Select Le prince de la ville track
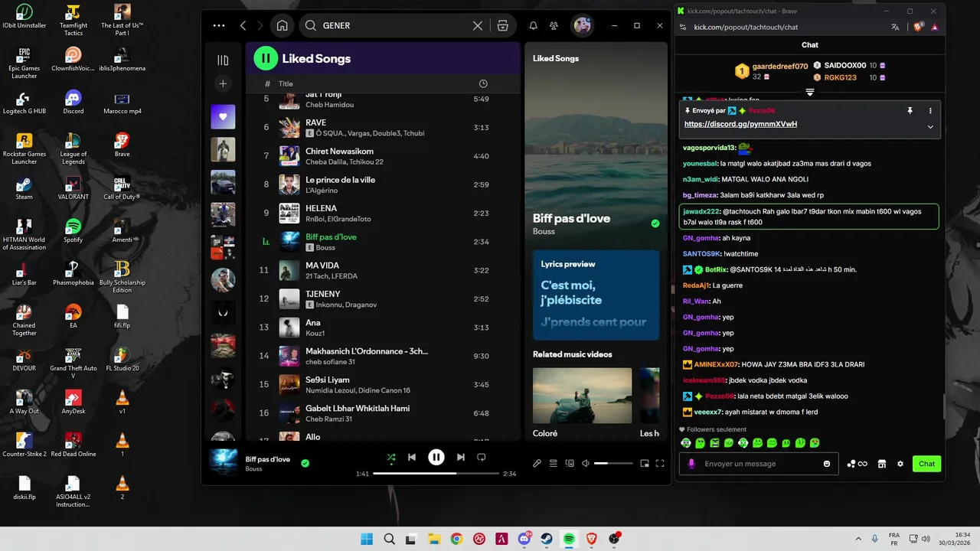The width and height of the screenshot is (980, 551). (383, 184)
